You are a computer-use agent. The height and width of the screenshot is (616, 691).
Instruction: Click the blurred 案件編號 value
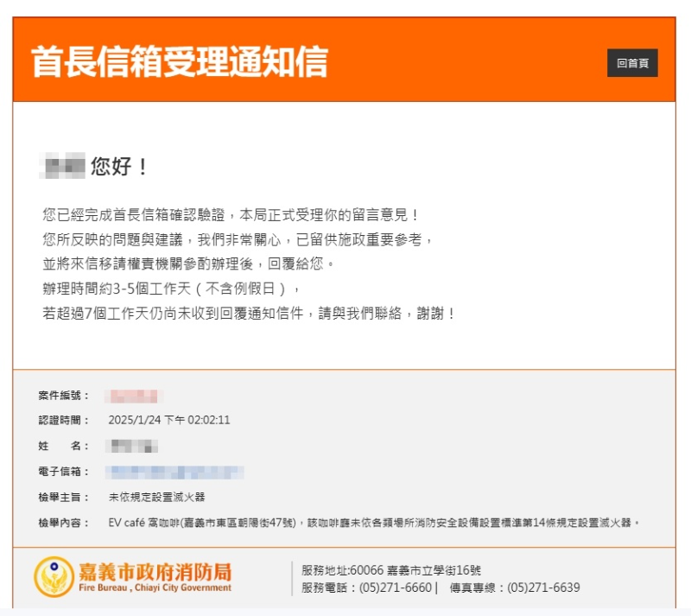coord(134,396)
